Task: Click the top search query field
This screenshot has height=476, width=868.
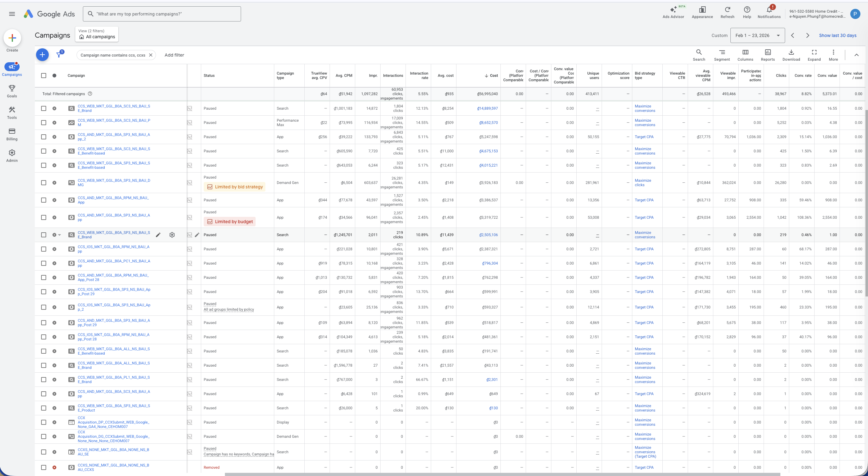Action: point(162,14)
